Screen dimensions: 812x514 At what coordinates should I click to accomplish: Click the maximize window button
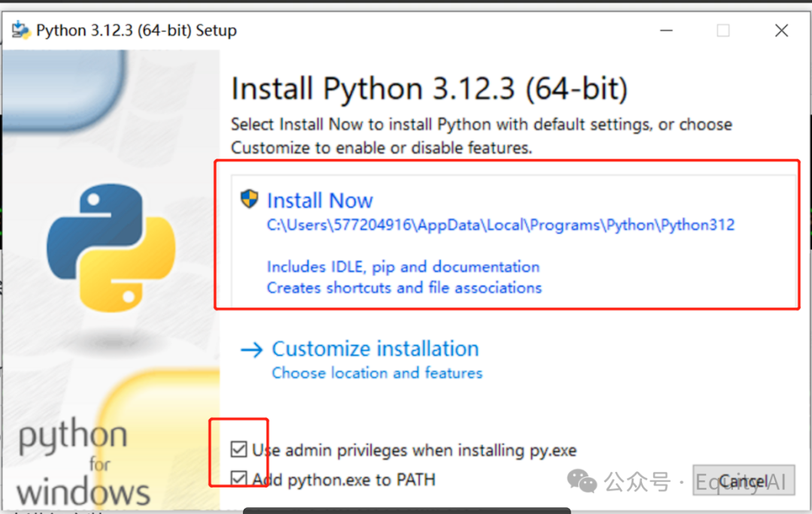(x=723, y=31)
